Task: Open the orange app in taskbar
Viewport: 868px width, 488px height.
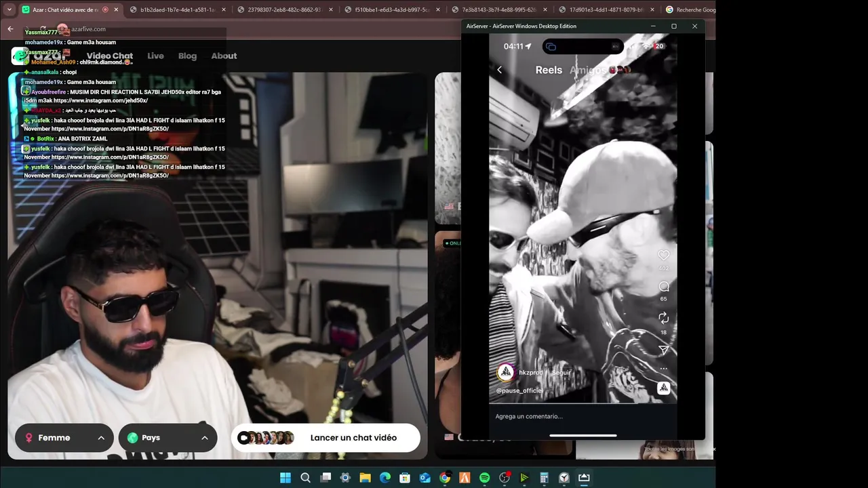Action: click(465, 478)
